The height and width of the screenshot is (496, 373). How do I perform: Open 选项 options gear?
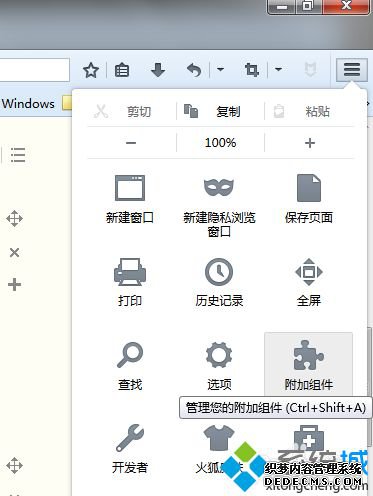pyautogui.click(x=219, y=366)
